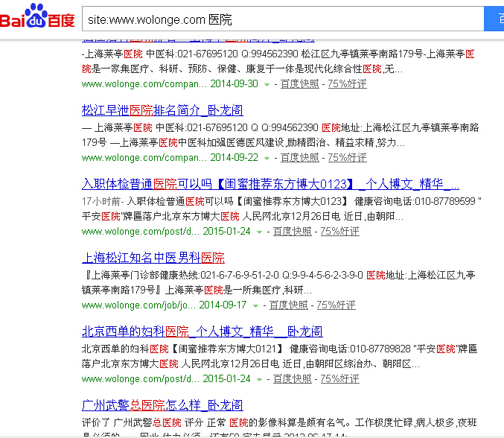Image resolution: width=504 pixels, height=438 pixels.
Task: Click snippet text 『上海莱亭门诊部健康热线
Action: pyautogui.click(x=278, y=282)
